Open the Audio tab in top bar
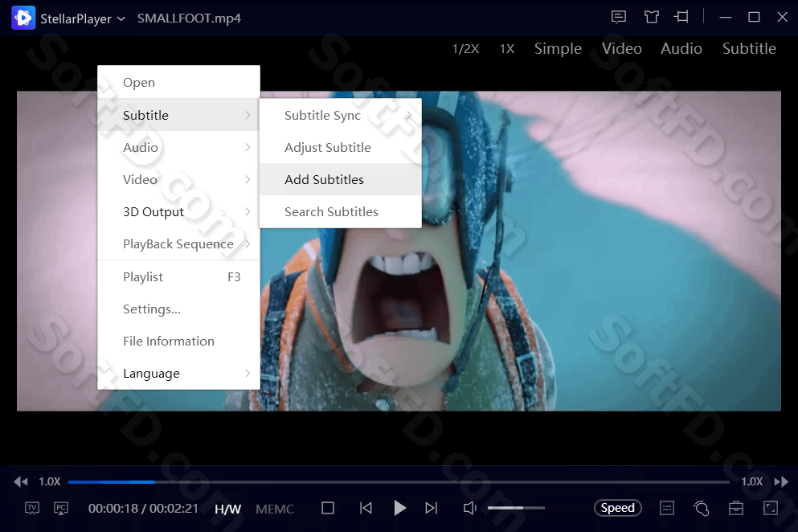 pos(681,49)
